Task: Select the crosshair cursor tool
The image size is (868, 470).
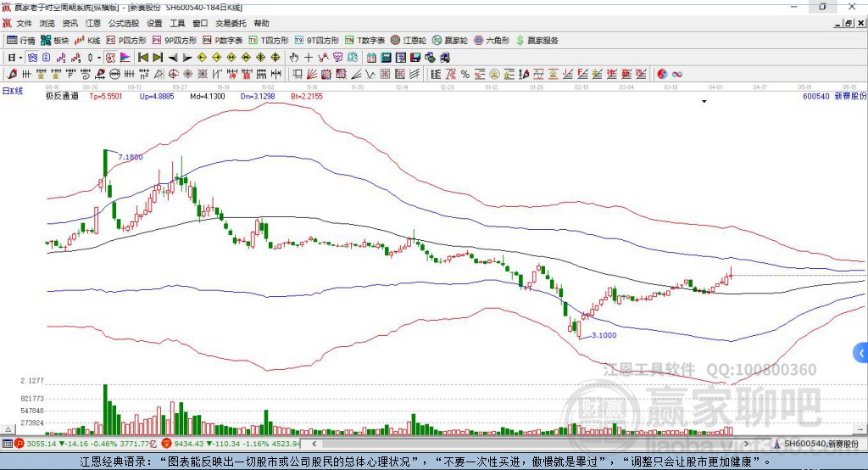Action: (309, 58)
